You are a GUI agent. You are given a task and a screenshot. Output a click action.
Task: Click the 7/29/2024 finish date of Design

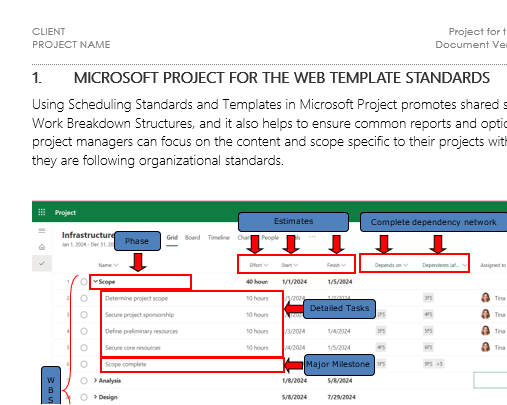(x=341, y=397)
